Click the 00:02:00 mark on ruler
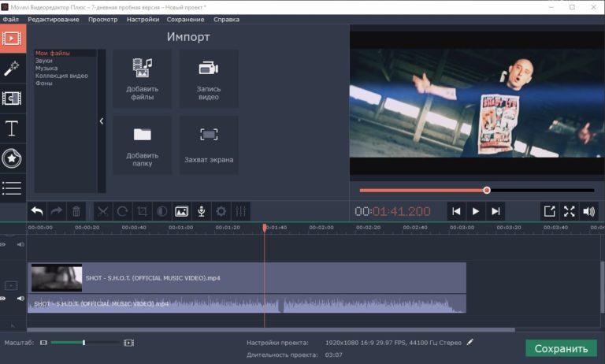Viewport: 605px width, 364px height. (321, 228)
